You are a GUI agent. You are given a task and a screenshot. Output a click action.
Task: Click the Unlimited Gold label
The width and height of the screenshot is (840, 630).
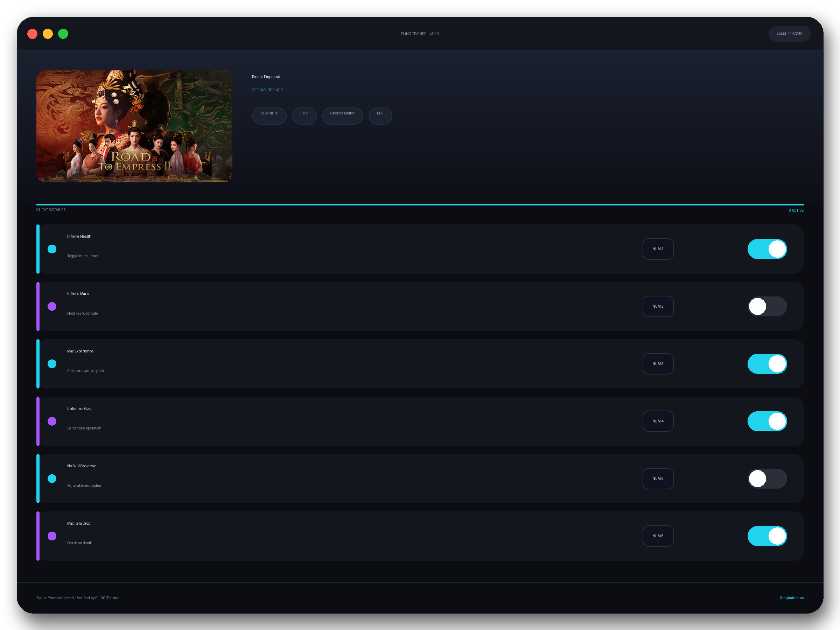79,408
